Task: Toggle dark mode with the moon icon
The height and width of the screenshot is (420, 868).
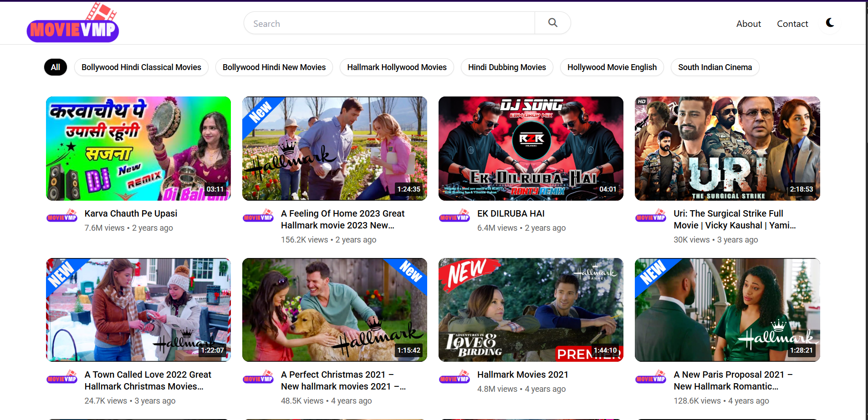Action: 830,23
